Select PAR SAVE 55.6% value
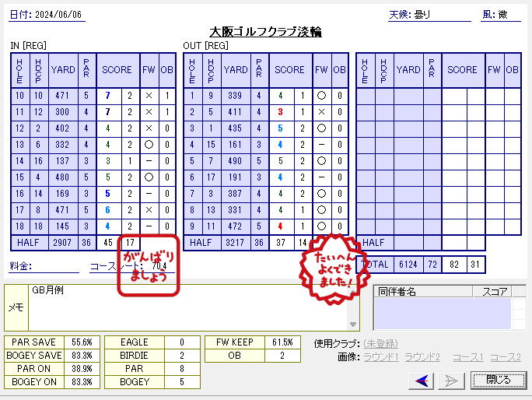532x400 pixels. 82,342
